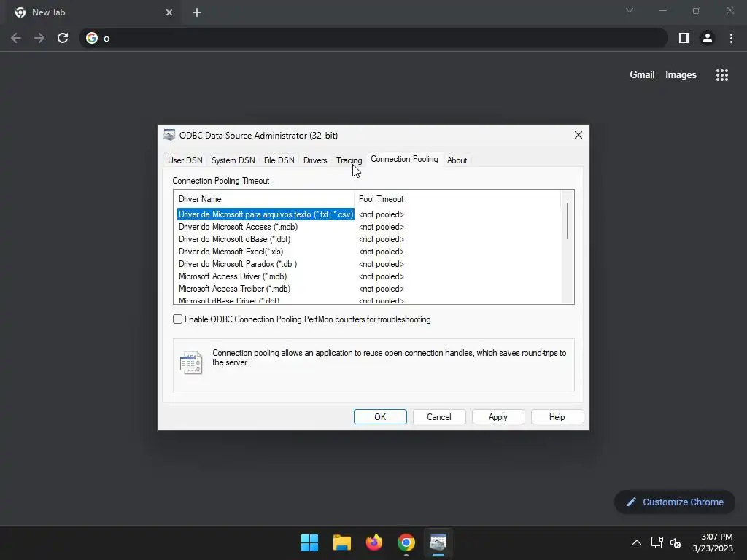
Task: Select the Connection Pooling tab
Action: 404,159
